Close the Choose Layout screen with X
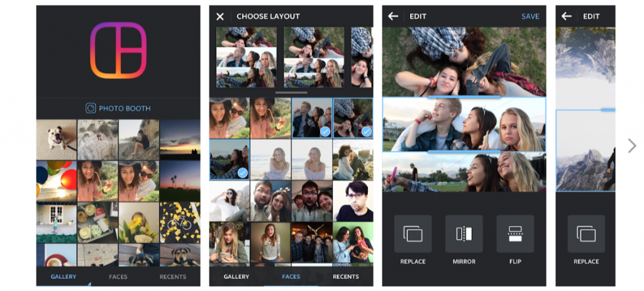 (220, 16)
